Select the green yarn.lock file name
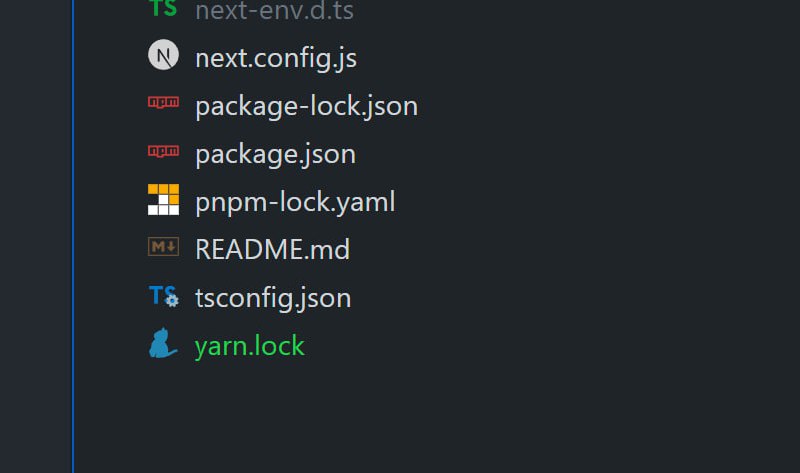800x473 pixels. [x=249, y=346]
